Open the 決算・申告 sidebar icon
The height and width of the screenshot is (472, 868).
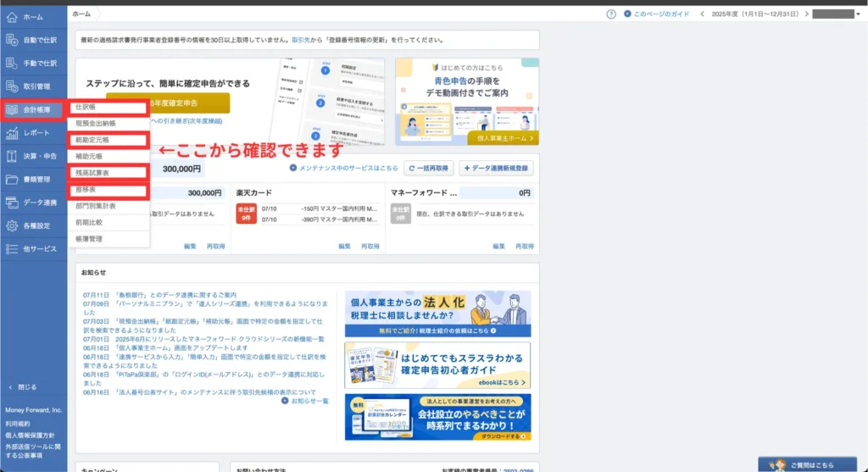pos(12,156)
